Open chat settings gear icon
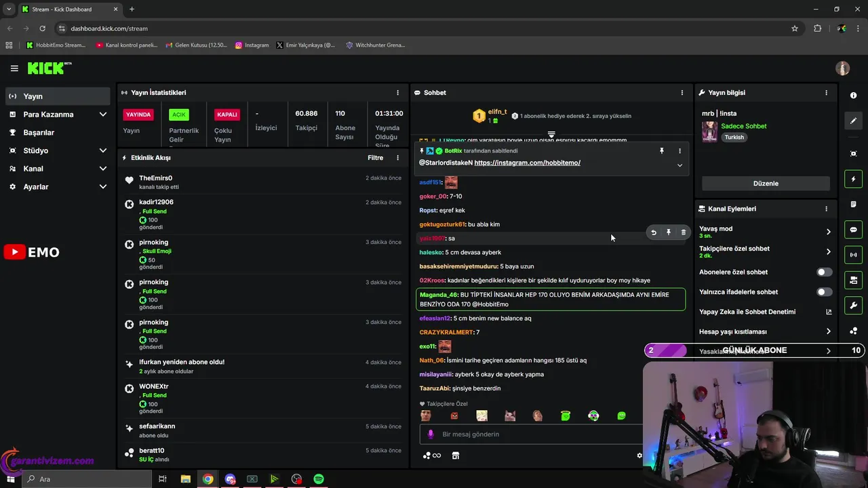This screenshot has width=868, height=488. (639, 455)
